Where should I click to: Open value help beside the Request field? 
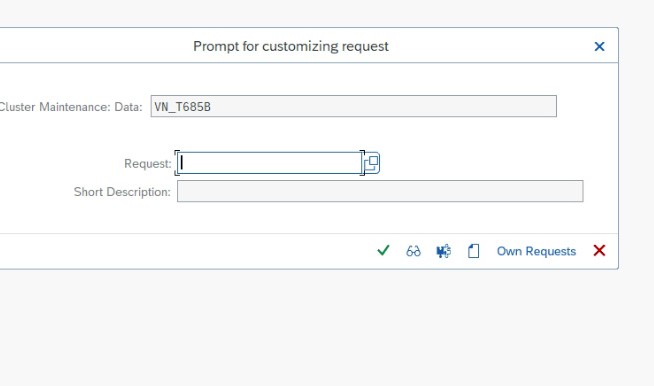coord(372,163)
